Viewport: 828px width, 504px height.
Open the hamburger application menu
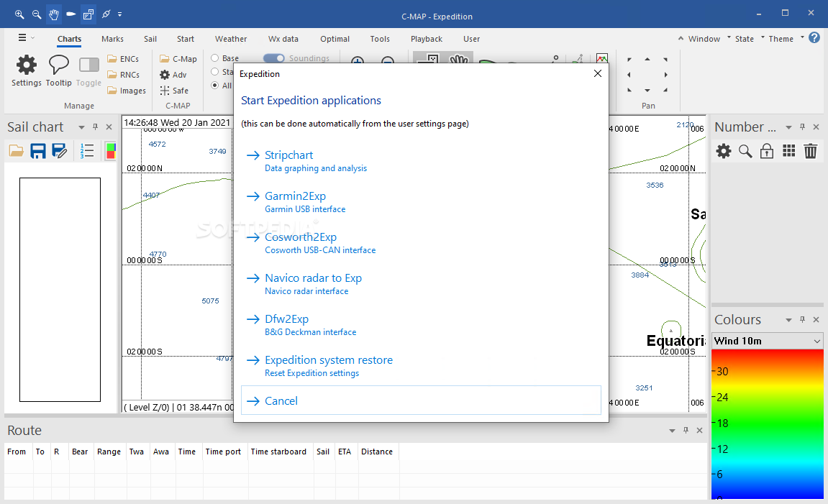(22, 37)
